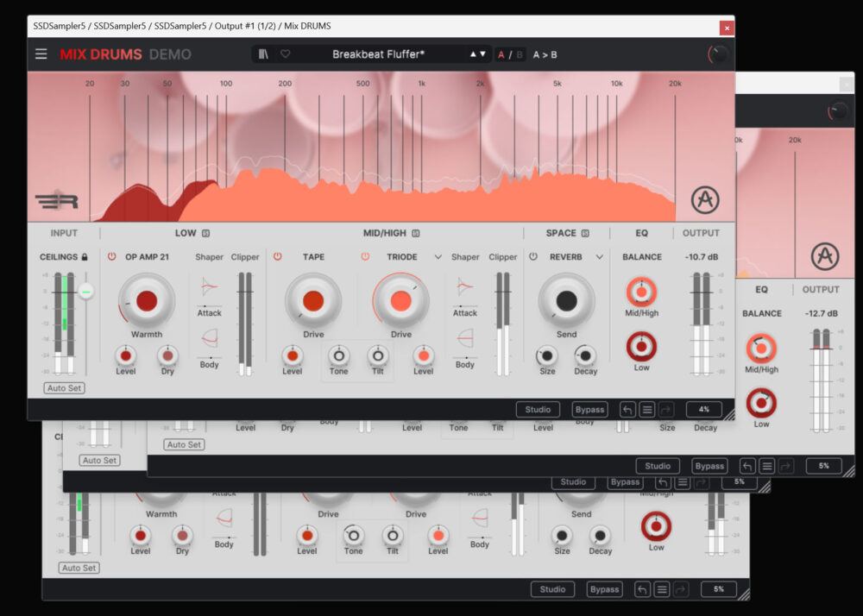Open the hamburger menu beside the MIX DRUMS logo
Screen dimensions: 863x616
coord(41,53)
